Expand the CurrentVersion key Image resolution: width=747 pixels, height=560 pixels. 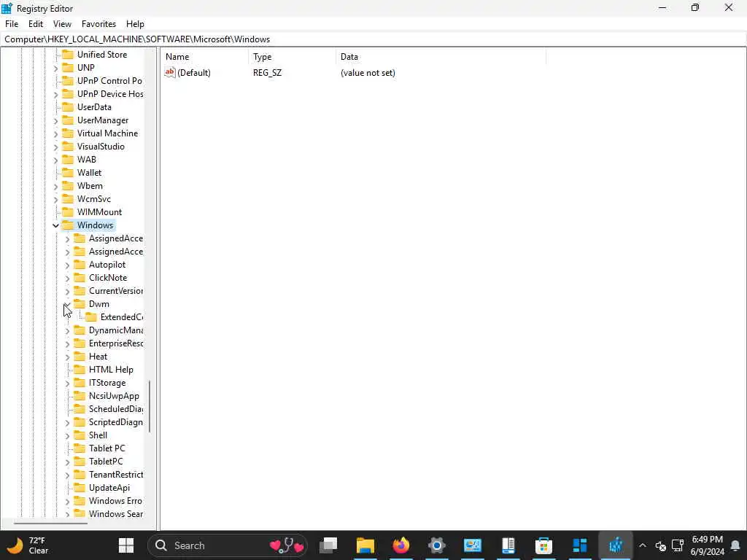point(67,291)
